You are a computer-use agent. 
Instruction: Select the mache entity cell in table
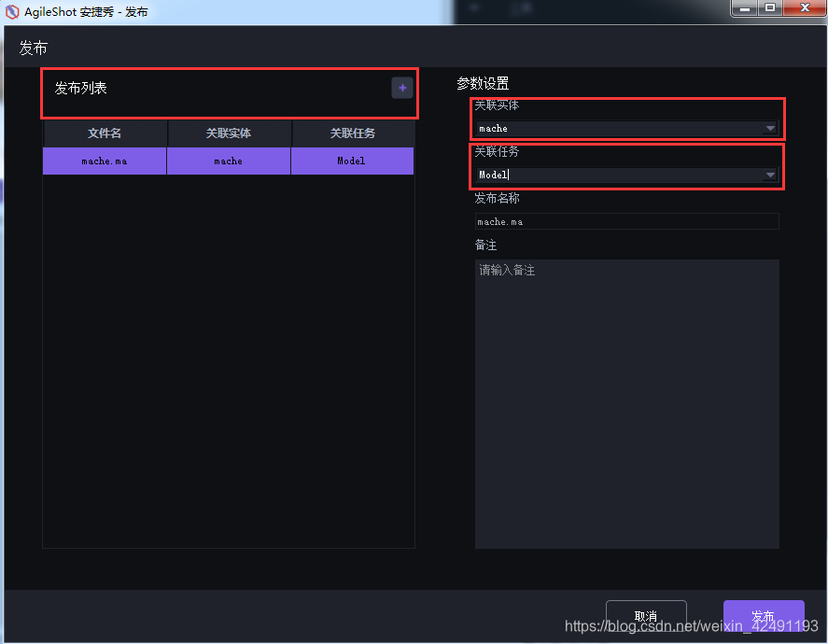(229, 161)
